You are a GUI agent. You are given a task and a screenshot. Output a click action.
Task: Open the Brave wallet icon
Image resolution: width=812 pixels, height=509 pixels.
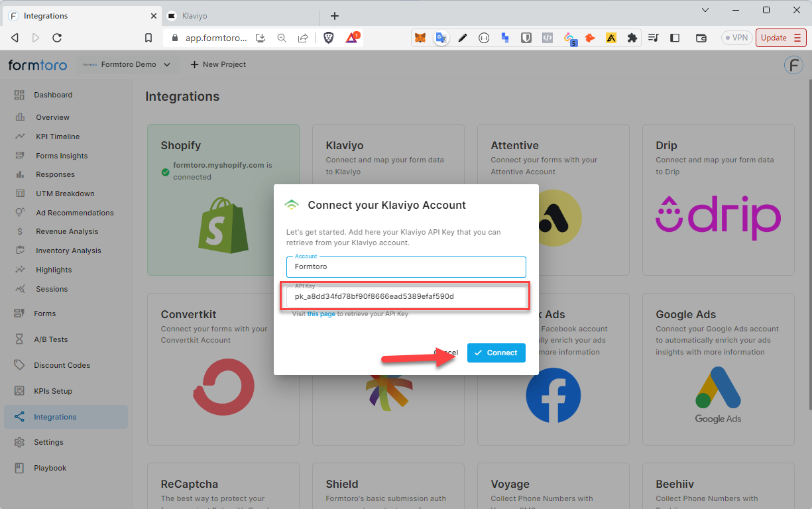701,38
